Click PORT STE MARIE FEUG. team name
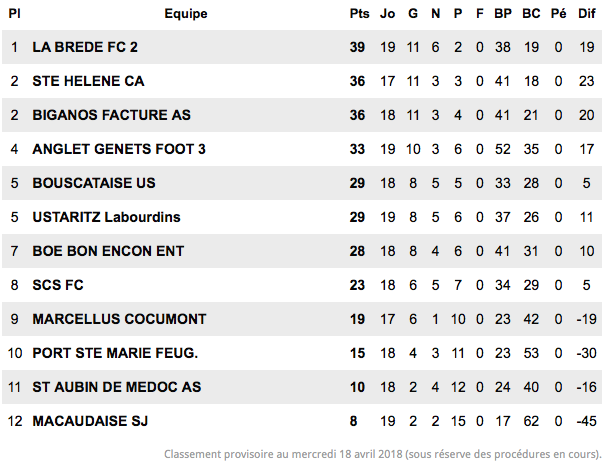604x464 pixels. click(x=115, y=353)
